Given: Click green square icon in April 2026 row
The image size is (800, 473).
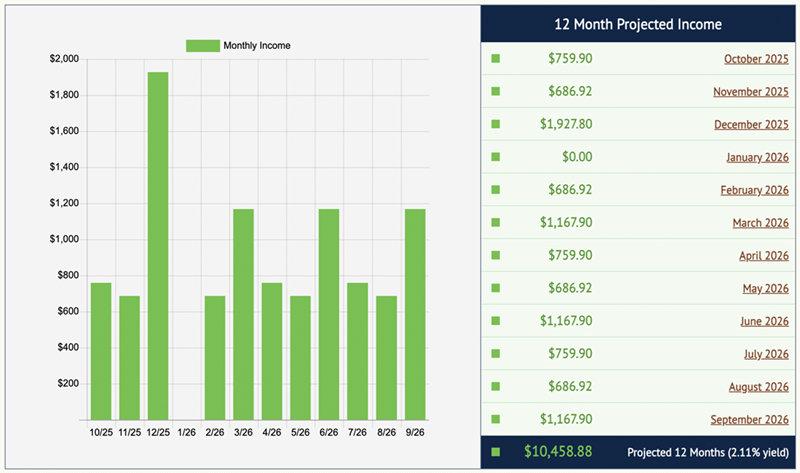Looking at the screenshot, I should [x=495, y=256].
